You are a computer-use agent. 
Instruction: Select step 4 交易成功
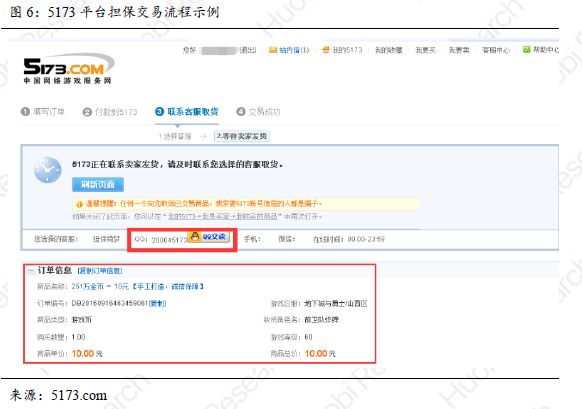pos(258,111)
